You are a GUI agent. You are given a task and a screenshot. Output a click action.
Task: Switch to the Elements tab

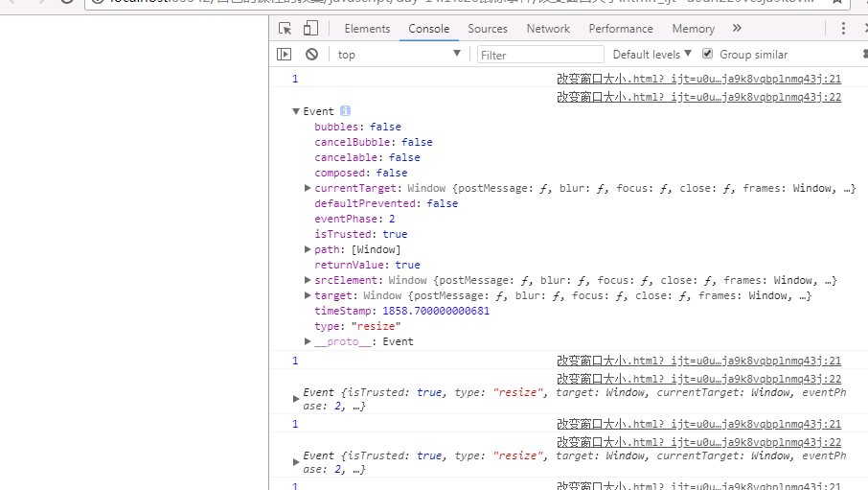pos(367,29)
